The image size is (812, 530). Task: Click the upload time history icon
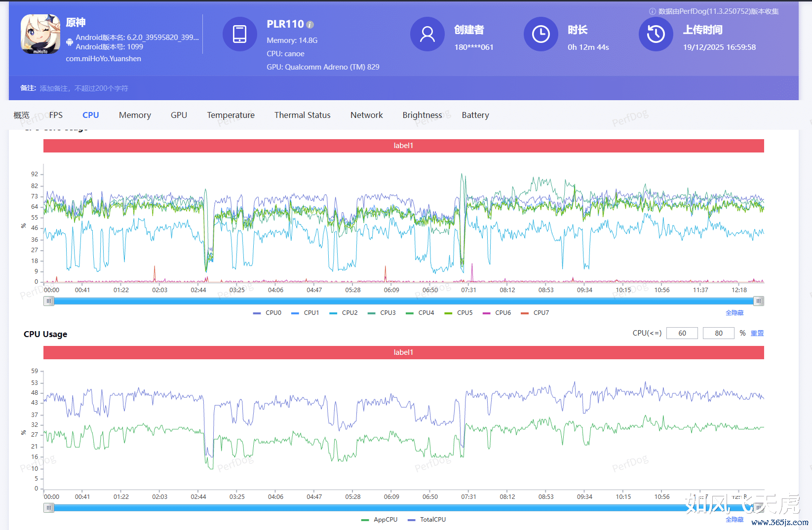[656, 34]
